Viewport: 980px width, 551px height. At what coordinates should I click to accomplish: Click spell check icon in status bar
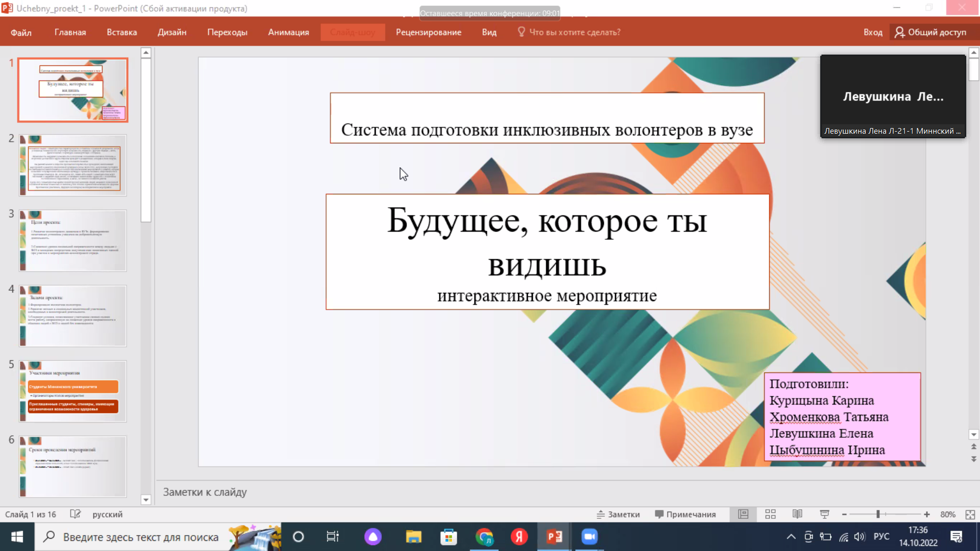[75, 514]
